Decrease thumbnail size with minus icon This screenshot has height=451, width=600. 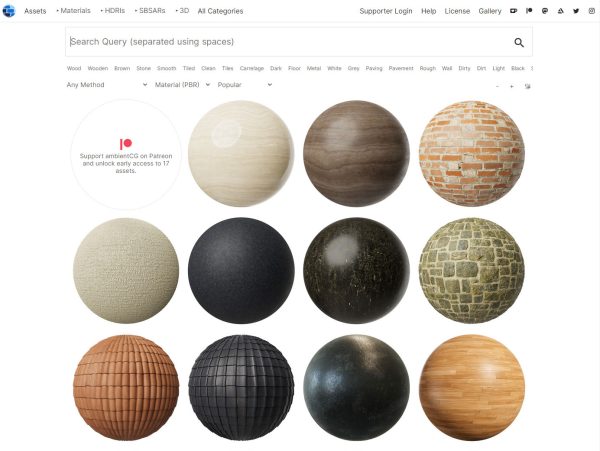tap(497, 86)
